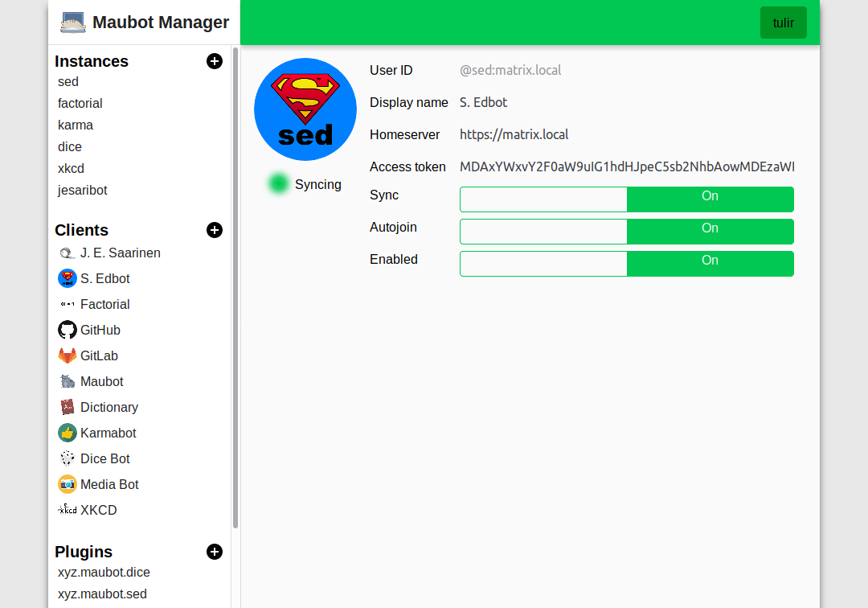Click the Maubot Manager logo icon
Viewport: 868px width, 608px height.
[73, 23]
